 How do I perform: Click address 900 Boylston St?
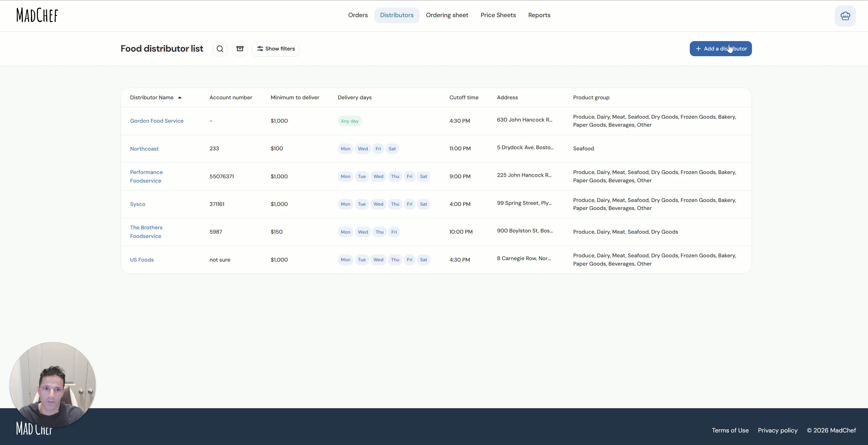click(x=525, y=231)
